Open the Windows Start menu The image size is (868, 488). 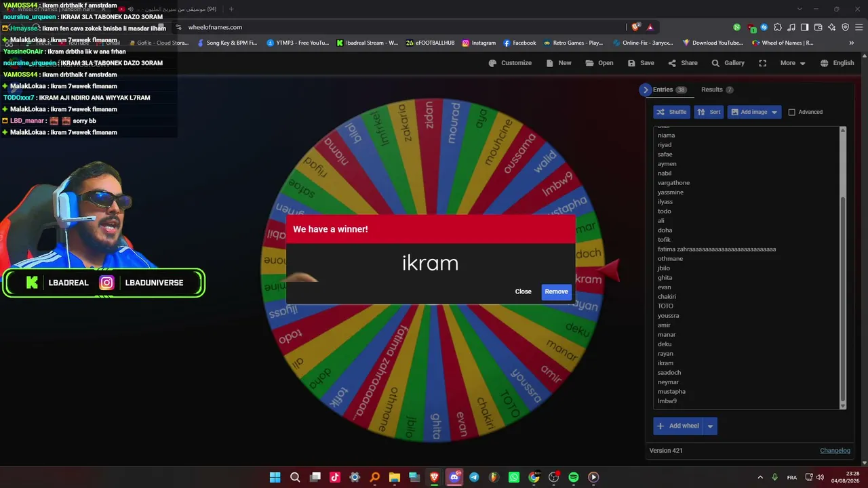coord(275,477)
